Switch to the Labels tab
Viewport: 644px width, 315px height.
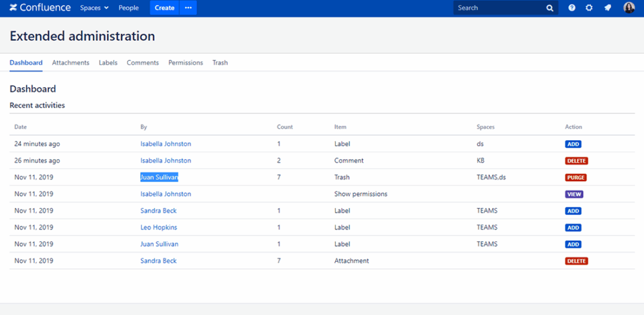coord(108,63)
